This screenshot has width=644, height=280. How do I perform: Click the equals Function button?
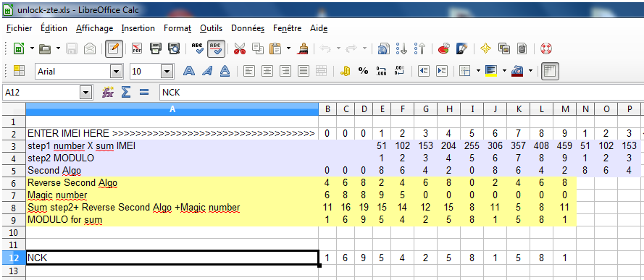click(x=143, y=93)
